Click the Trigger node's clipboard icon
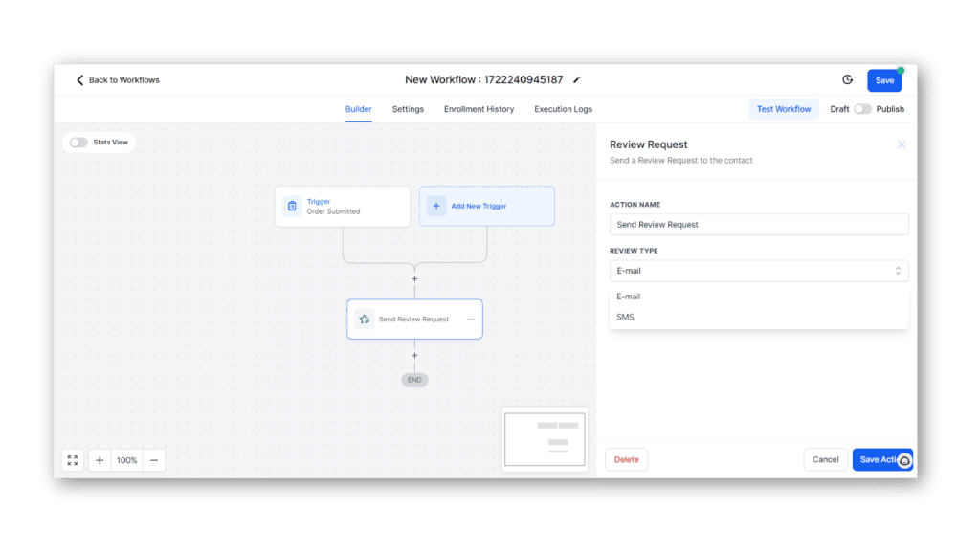Image resolution: width=980 pixels, height=552 pixels. pos(293,206)
